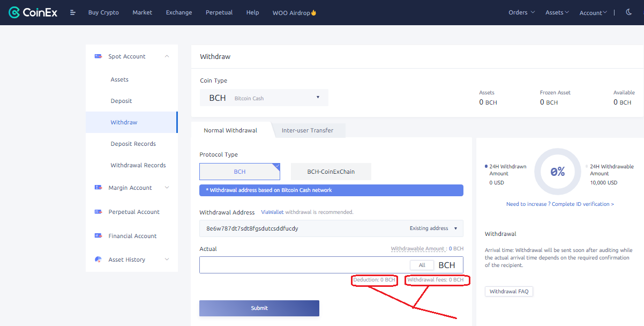The image size is (644, 326).
Task: Switch to the Inter-user Transfer tab
Action: 308,130
